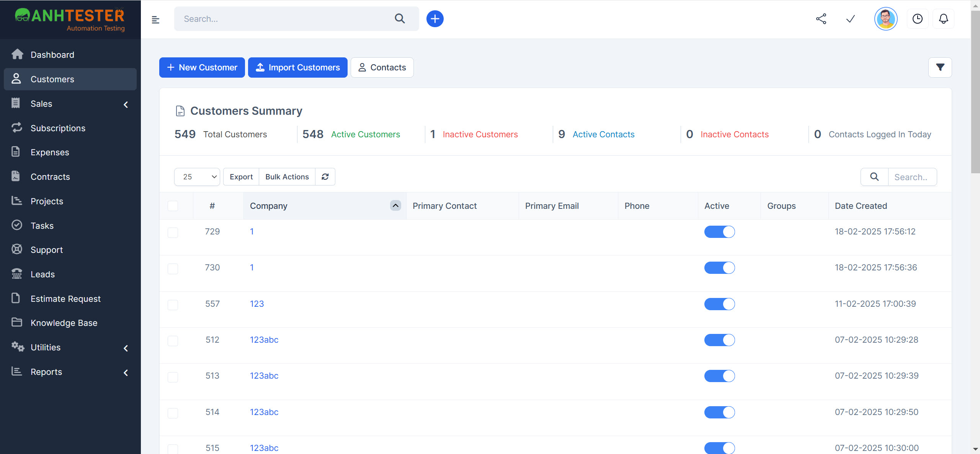Filter by Inactive Customers link

tap(480, 134)
